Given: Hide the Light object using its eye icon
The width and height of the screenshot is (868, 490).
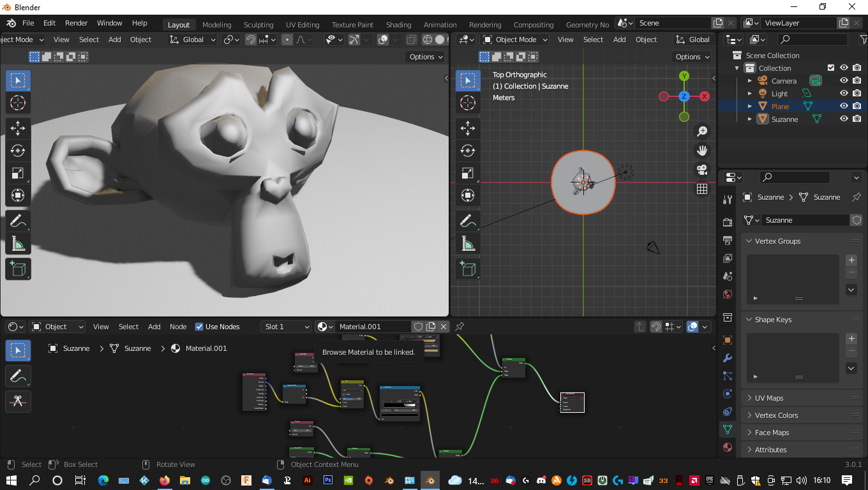Looking at the screenshot, I should coord(844,94).
